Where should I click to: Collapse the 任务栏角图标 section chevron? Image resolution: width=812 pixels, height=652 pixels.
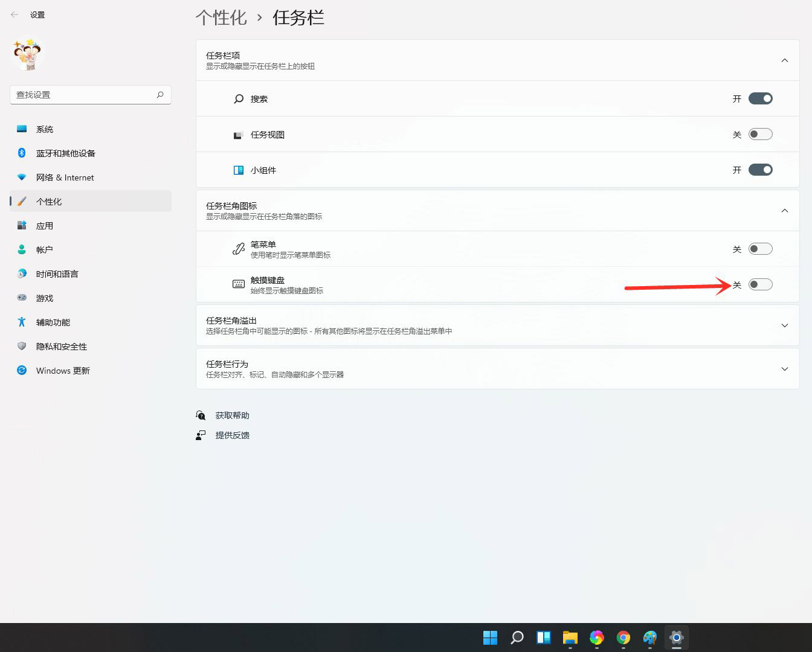tap(785, 211)
